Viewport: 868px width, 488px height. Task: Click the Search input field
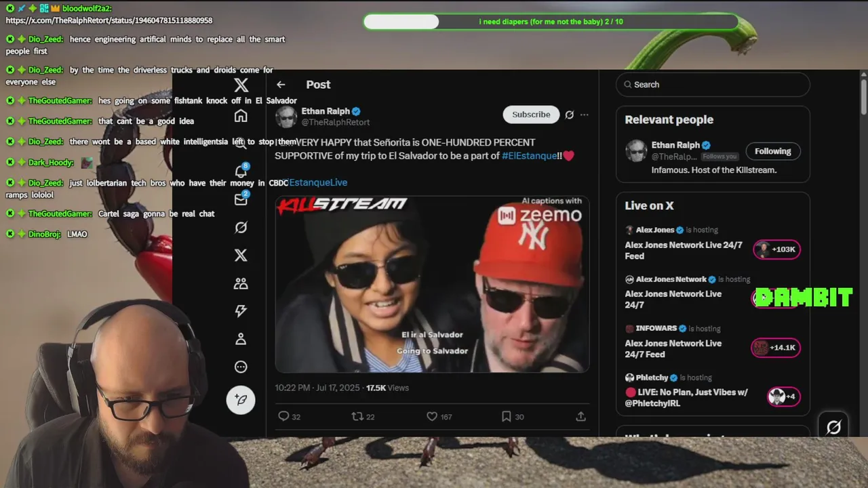click(713, 85)
